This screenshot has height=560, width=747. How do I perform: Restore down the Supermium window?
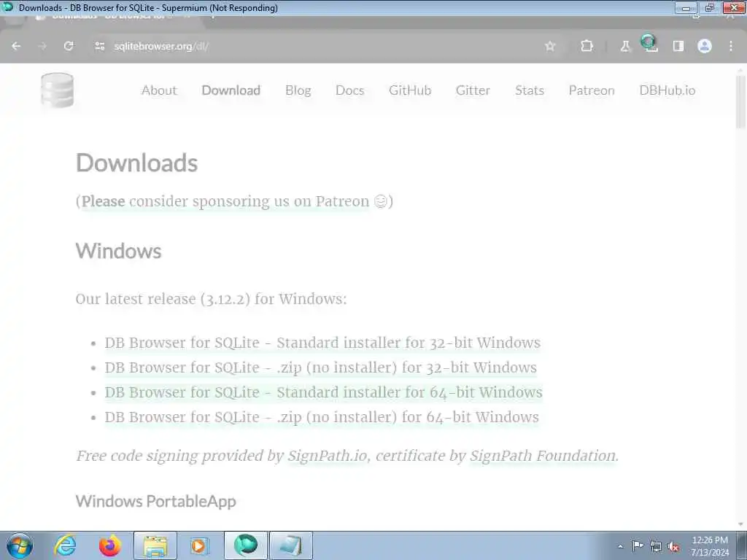pyautogui.click(x=710, y=7)
